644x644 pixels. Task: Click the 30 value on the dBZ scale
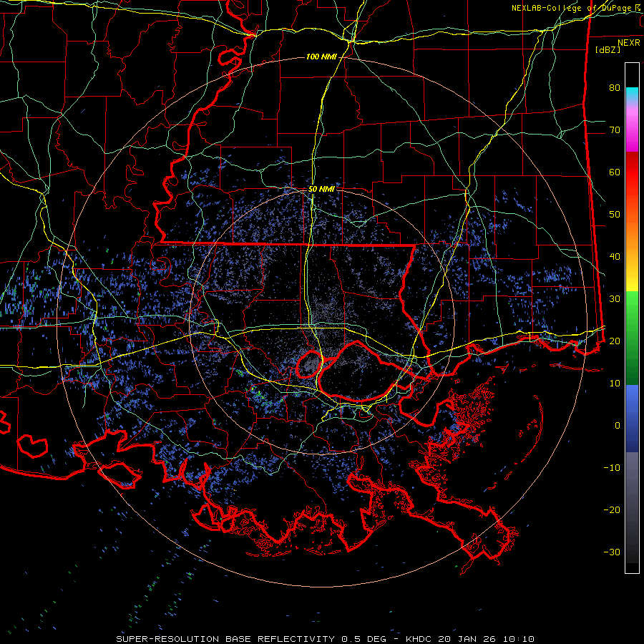(615, 298)
